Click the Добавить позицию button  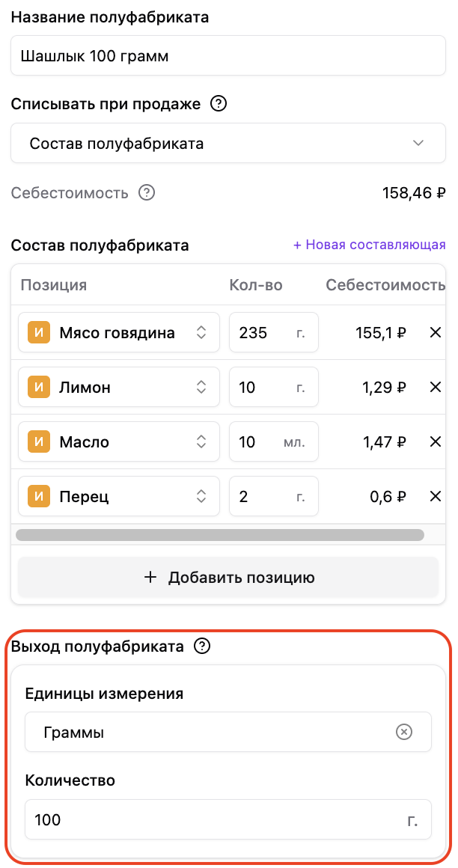point(228,578)
